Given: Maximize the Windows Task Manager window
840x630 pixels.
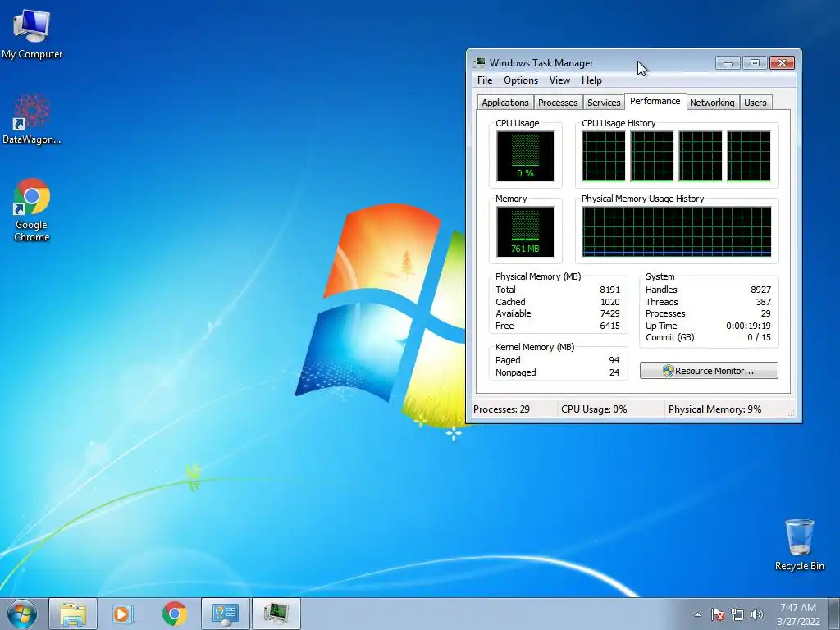Looking at the screenshot, I should click(x=755, y=63).
